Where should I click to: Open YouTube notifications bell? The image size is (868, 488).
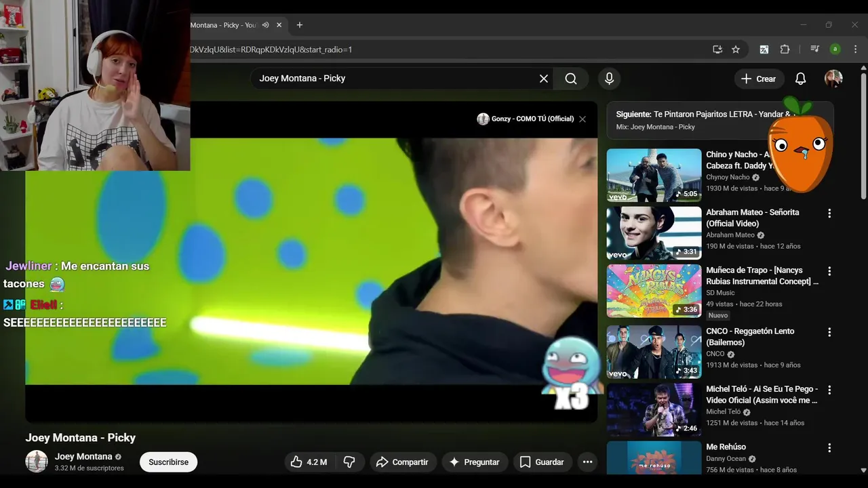(800, 79)
